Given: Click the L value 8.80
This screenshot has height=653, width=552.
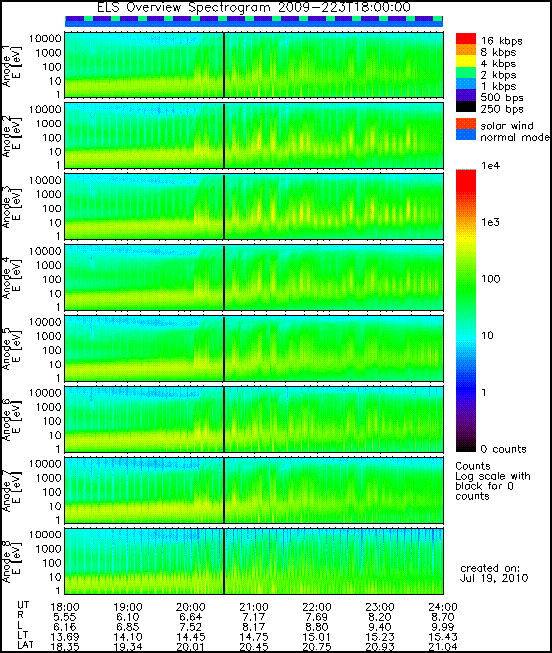Looking at the screenshot, I should pos(317,627).
